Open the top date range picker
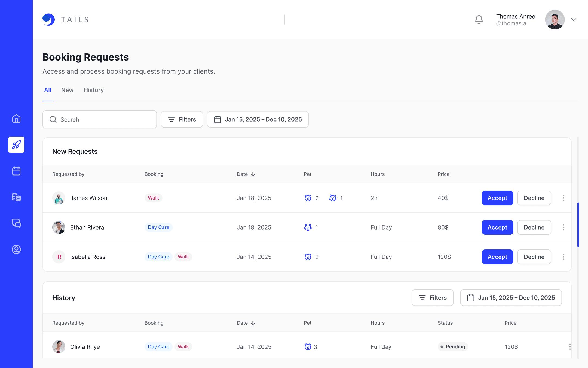 (258, 119)
